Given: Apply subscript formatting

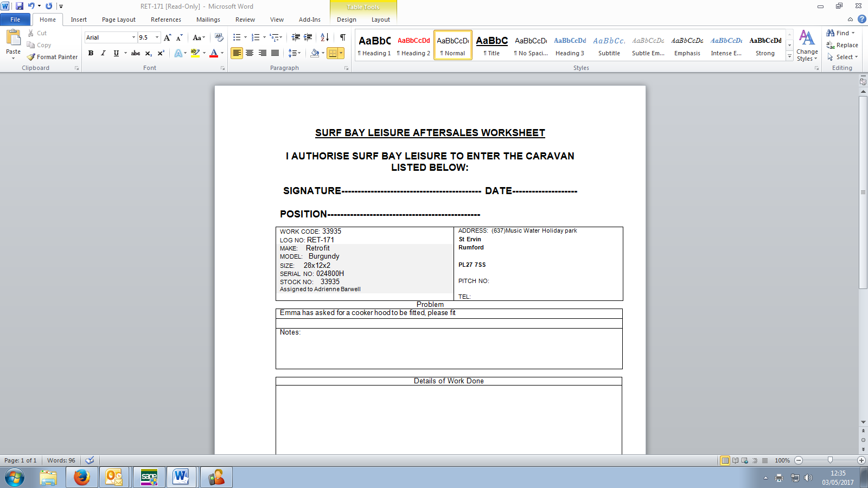Looking at the screenshot, I should [x=148, y=53].
